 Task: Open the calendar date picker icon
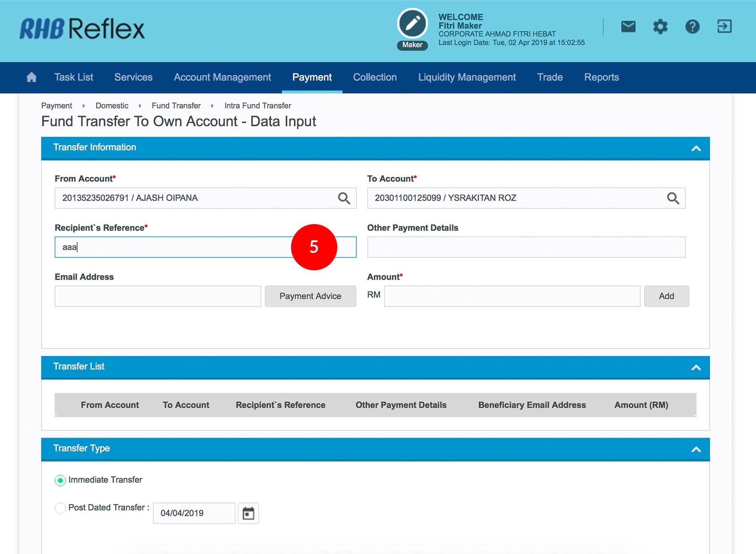248,513
